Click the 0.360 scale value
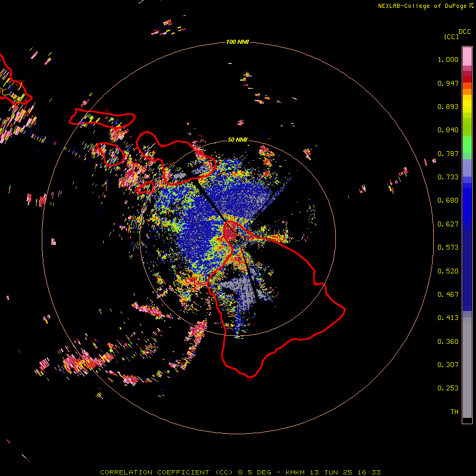Image resolution: width=476 pixels, height=476 pixels. tap(448, 342)
